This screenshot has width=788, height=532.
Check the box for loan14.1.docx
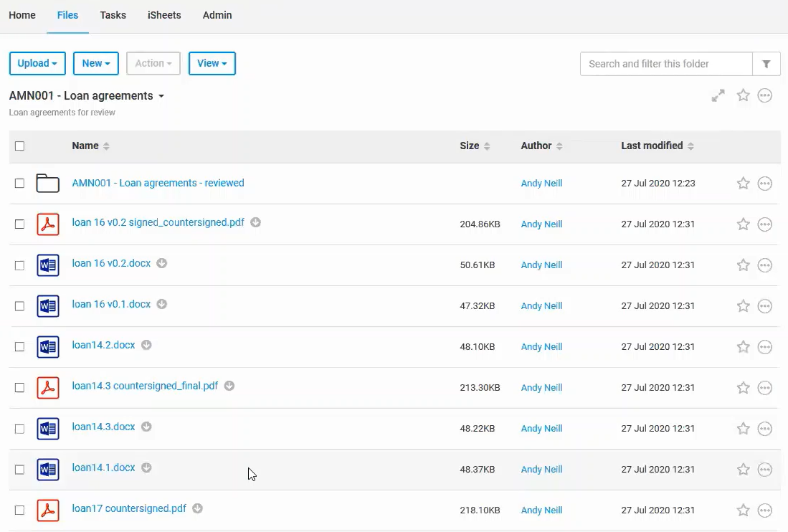tap(20, 470)
